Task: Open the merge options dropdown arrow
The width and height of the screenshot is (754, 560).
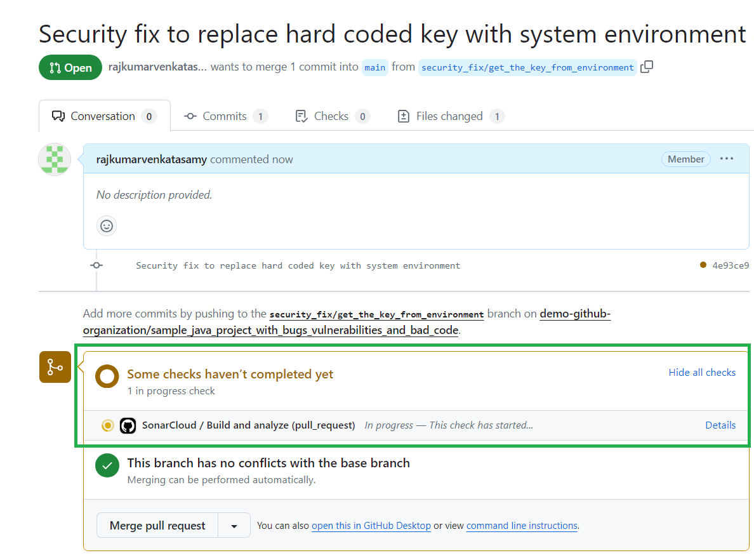Action: [x=234, y=525]
